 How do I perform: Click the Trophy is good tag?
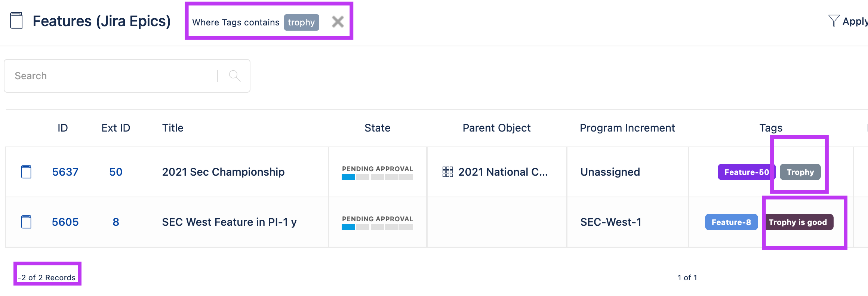coord(797,222)
